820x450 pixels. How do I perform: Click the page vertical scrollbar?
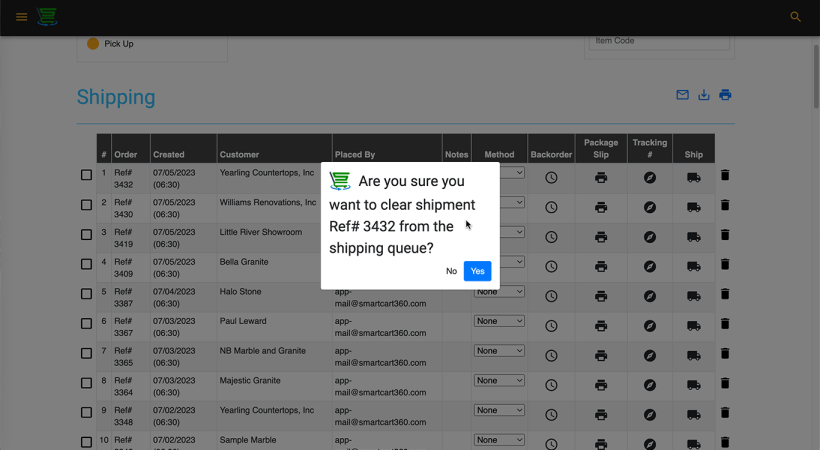coord(816,76)
